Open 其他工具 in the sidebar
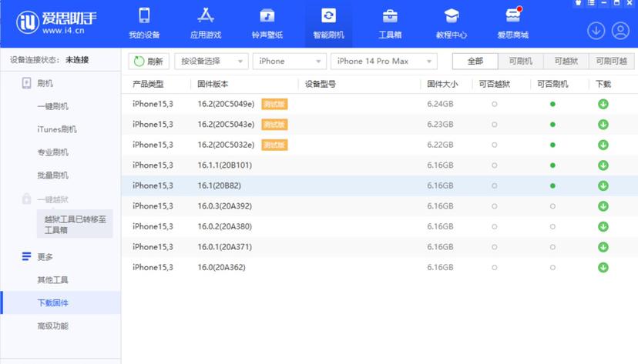638x364 pixels. point(53,280)
